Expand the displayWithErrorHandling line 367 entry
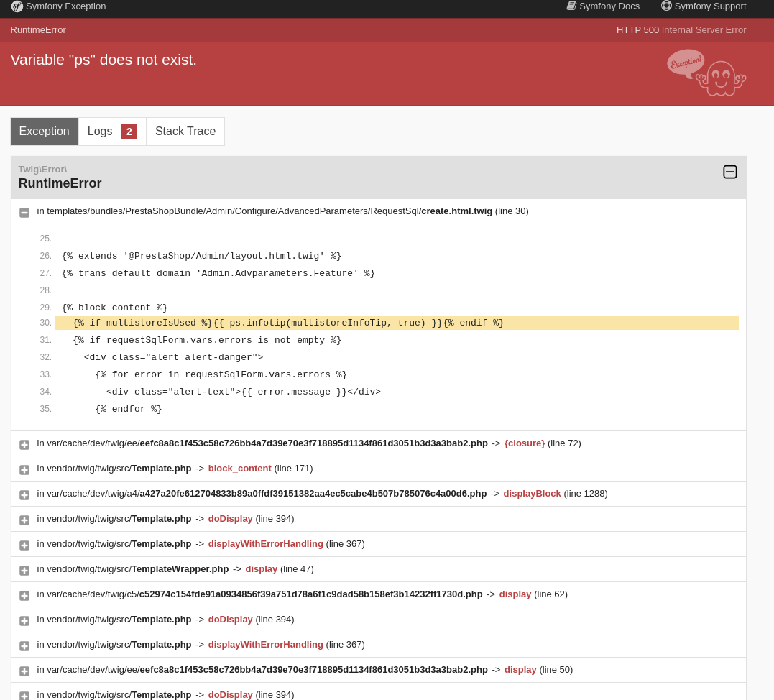774x700 pixels. (24, 545)
